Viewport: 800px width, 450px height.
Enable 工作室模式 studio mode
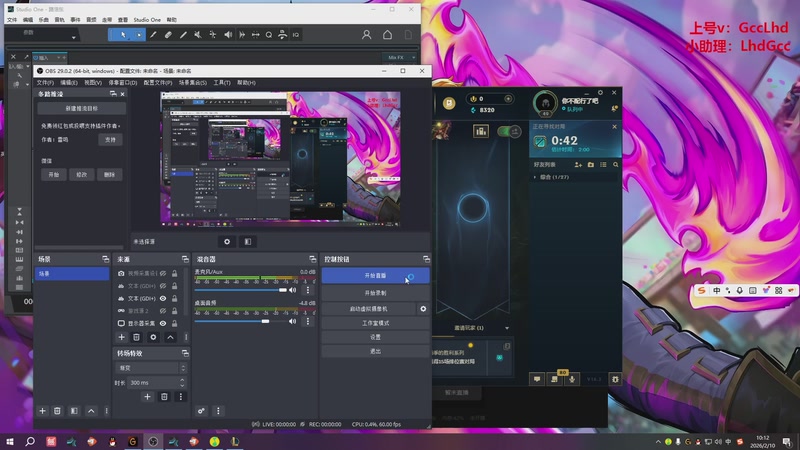pos(375,323)
